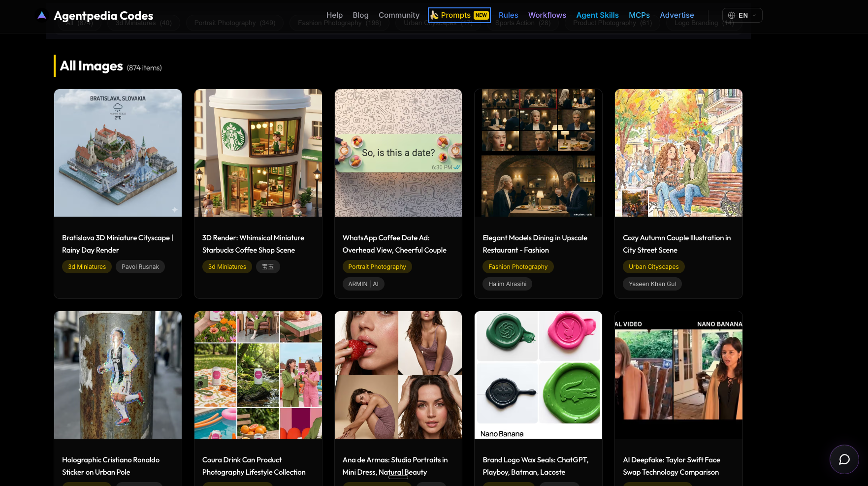Click the "(874 items)" count text
The height and width of the screenshot is (486, 868).
click(x=144, y=68)
